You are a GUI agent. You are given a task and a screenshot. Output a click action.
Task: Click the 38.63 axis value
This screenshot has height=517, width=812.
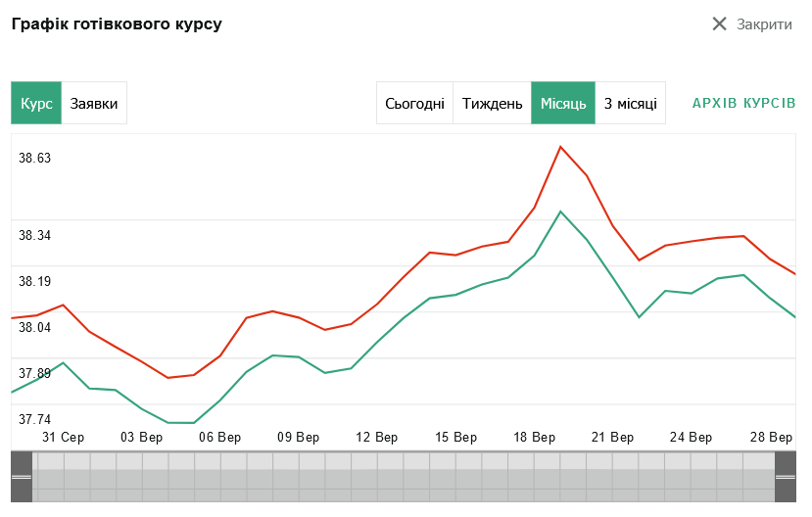[x=35, y=159]
